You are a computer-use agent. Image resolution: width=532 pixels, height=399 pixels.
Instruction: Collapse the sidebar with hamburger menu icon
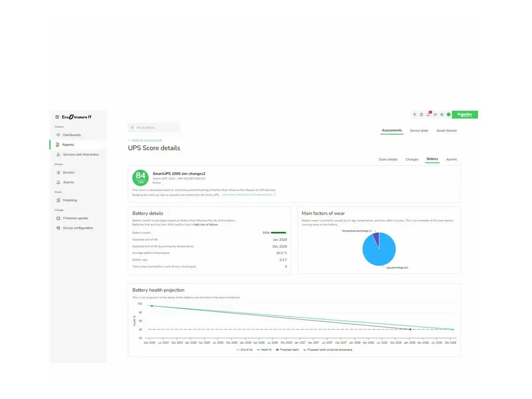click(57, 117)
